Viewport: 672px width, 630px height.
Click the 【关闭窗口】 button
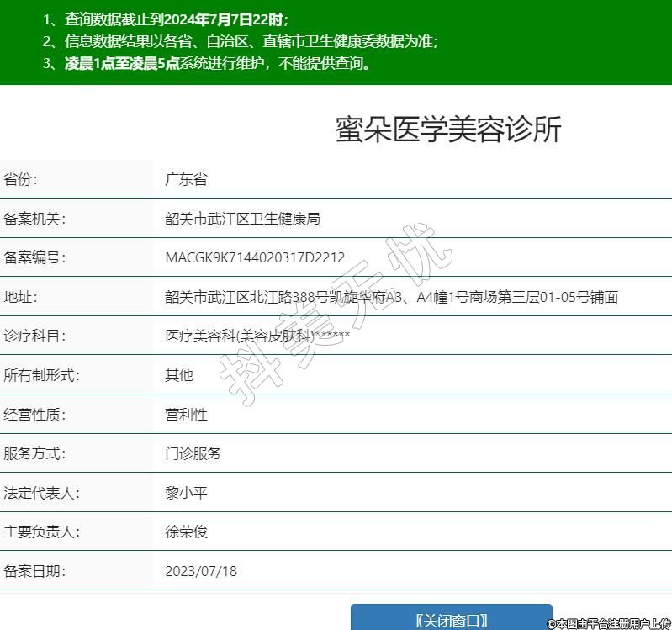click(x=451, y=619)
